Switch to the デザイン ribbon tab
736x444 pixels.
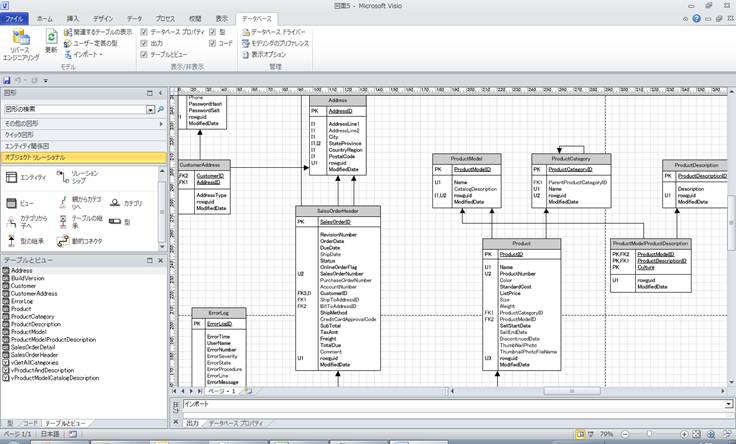click(102, 19)
